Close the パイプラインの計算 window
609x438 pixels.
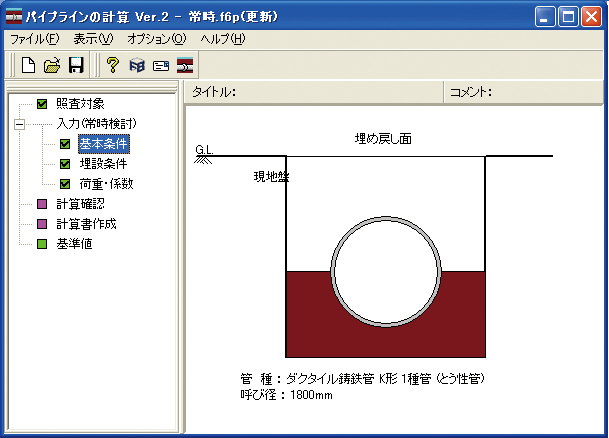[591, 17]
